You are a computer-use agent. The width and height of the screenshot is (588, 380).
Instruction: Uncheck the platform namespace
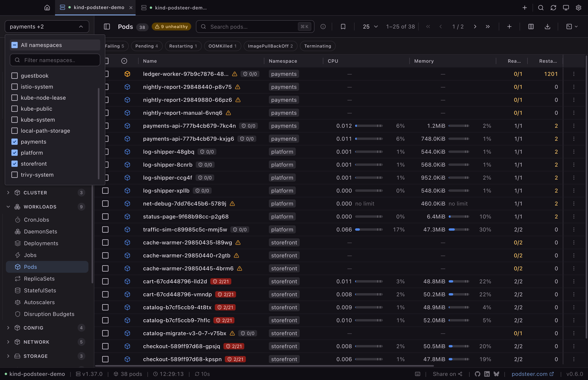click(15, 153)
